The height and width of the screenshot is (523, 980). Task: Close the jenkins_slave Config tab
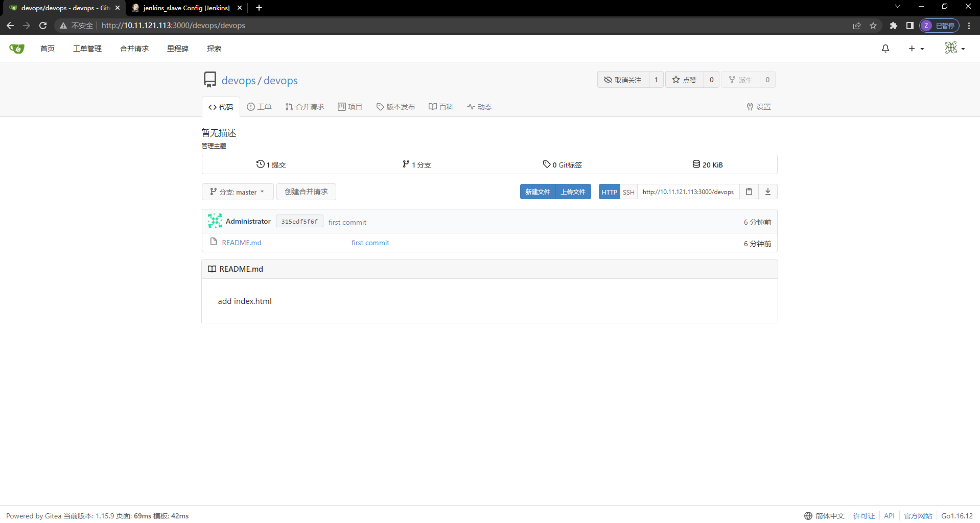pyautogui.click(x=240, y=8)
